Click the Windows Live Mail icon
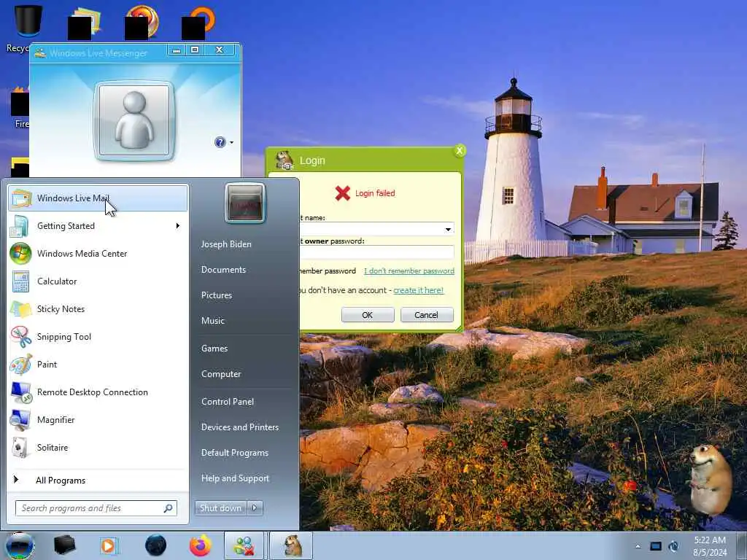The height and width of the screenshot is (560, 747). [21, 198]
